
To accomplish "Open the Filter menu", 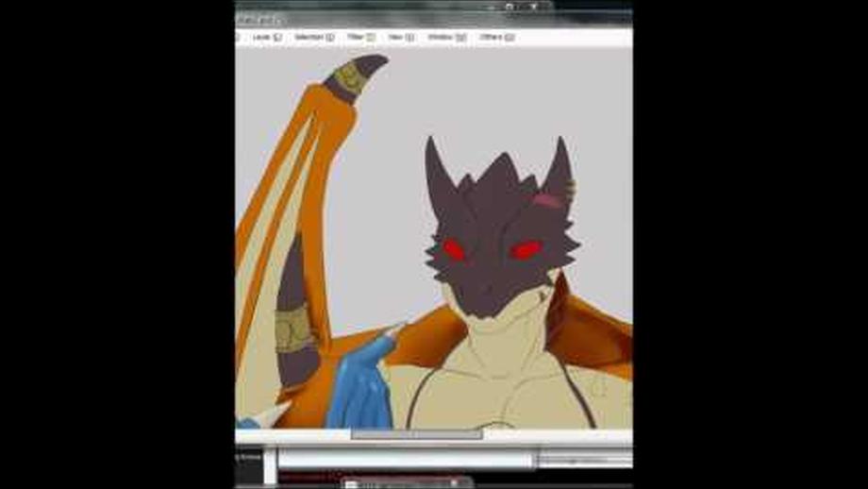I will coord(361,37).
